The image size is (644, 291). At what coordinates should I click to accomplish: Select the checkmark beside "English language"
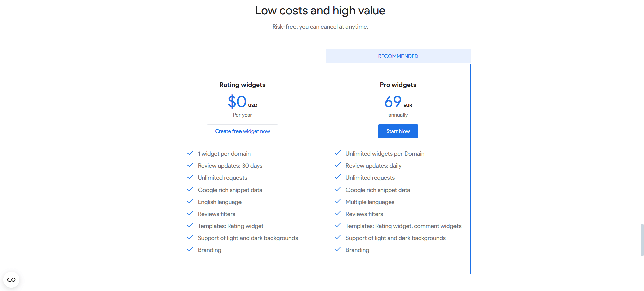[190, 201]
